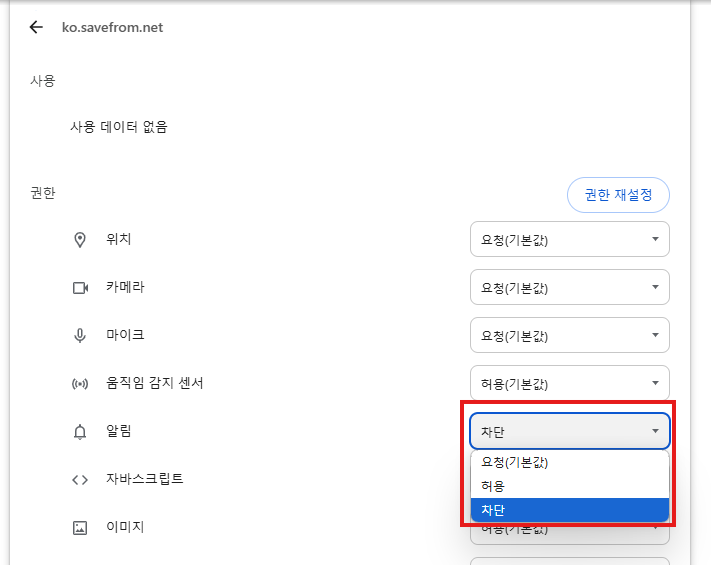Open the 위치 permission dropdown

569,240
